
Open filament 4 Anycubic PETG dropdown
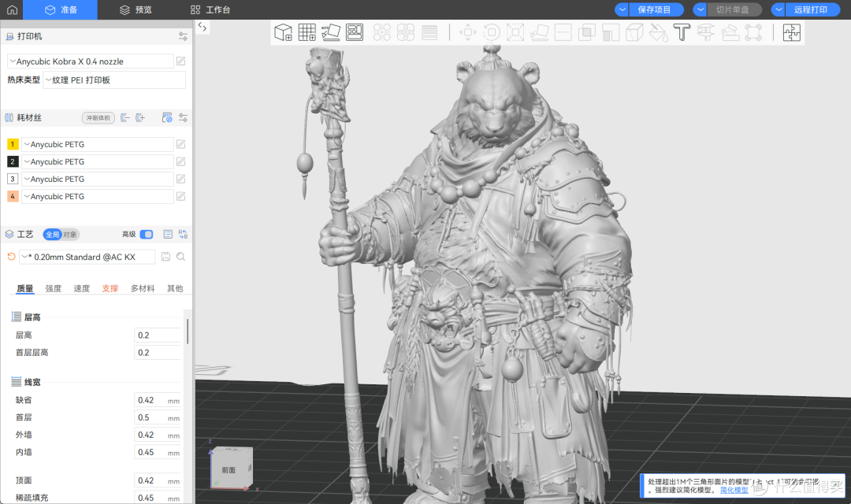tap(97, 196)
